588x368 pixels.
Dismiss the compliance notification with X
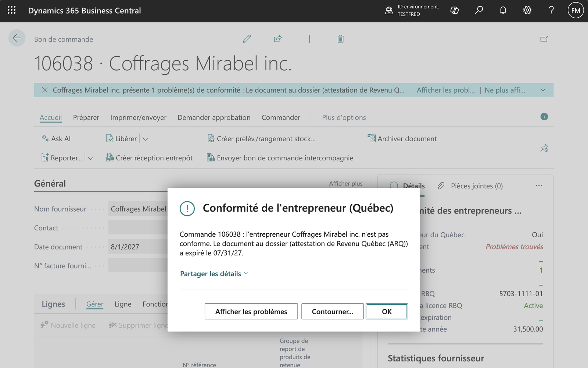click(44, 90)
